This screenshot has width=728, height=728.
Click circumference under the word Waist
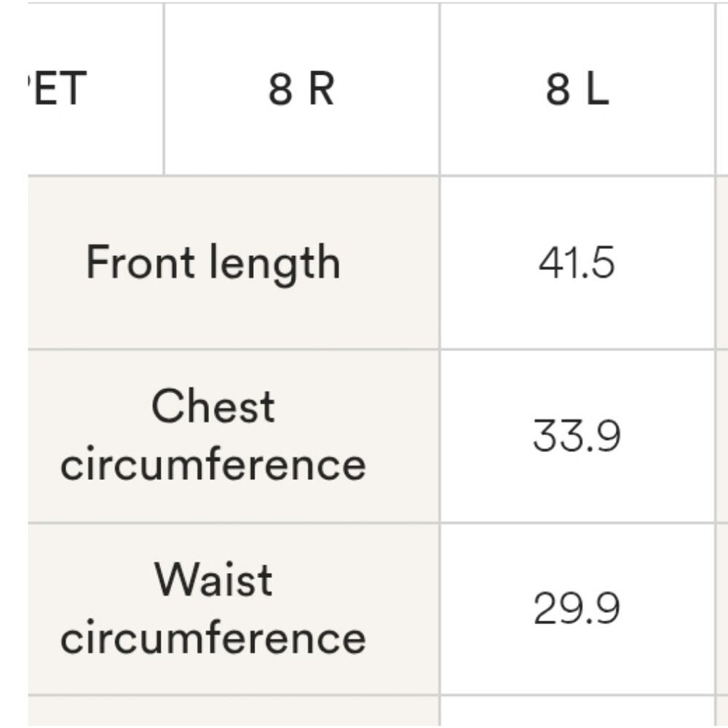click(x=213, y=637)
